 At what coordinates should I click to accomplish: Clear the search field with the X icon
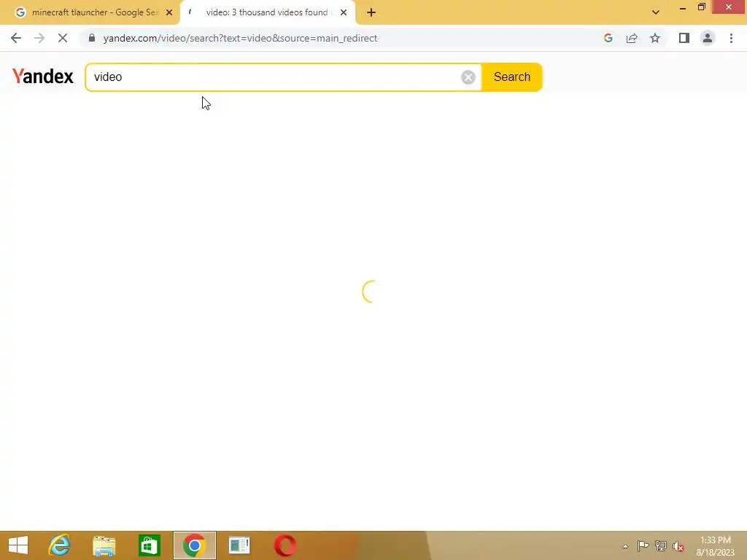click(468, 77)
